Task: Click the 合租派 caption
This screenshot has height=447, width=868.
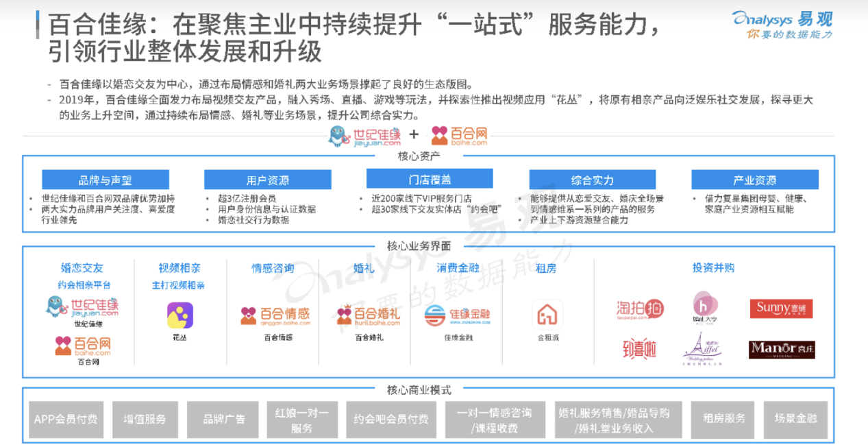Action: coord(547,337)
